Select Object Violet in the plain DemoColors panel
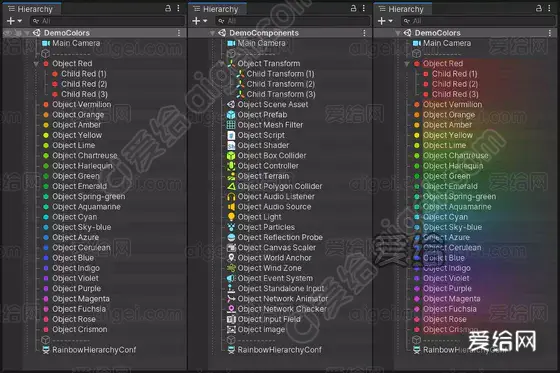This screenshot has height=373, width=560. click(75, 278)
